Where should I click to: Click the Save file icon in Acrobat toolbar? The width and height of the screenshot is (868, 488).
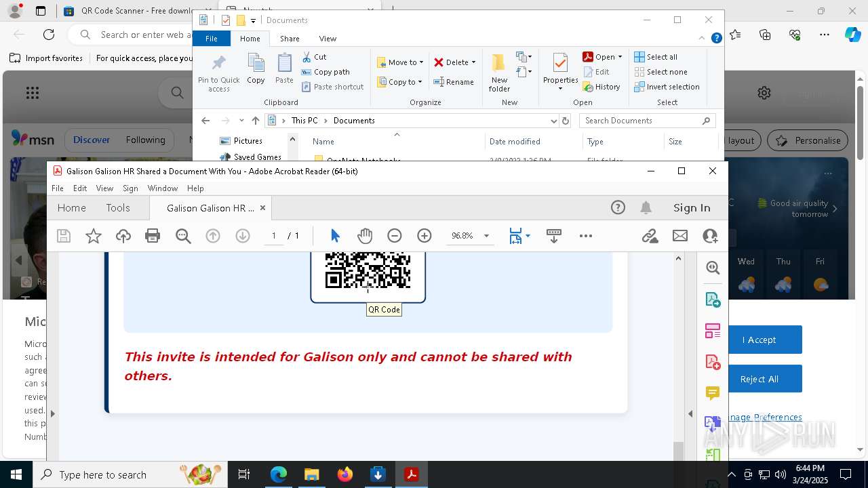tap(64, 236)
